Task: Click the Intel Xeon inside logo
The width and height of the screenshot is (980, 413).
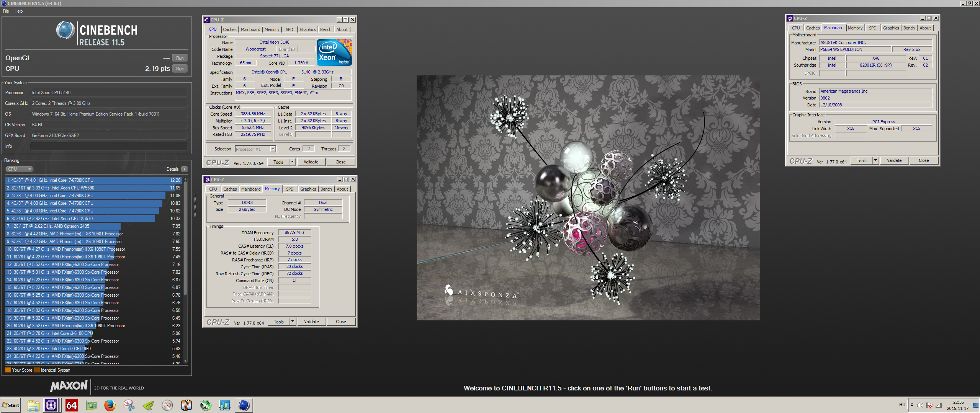Action: point(334,52)
